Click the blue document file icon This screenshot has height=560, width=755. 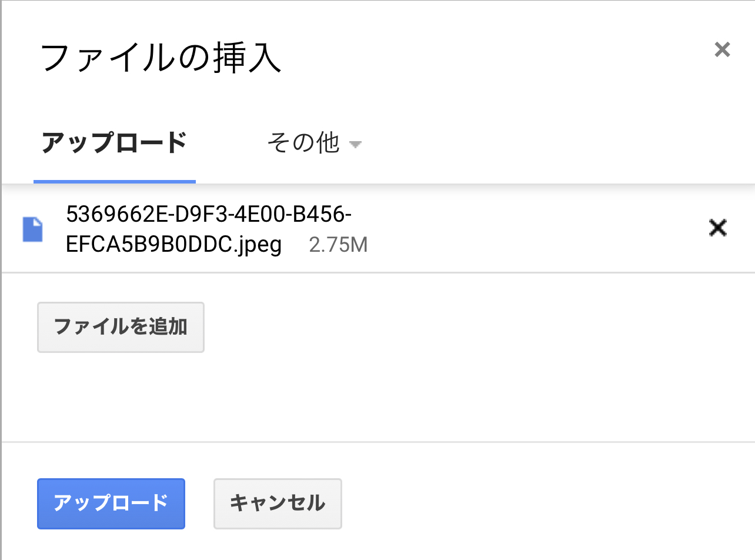click(32, 229)
